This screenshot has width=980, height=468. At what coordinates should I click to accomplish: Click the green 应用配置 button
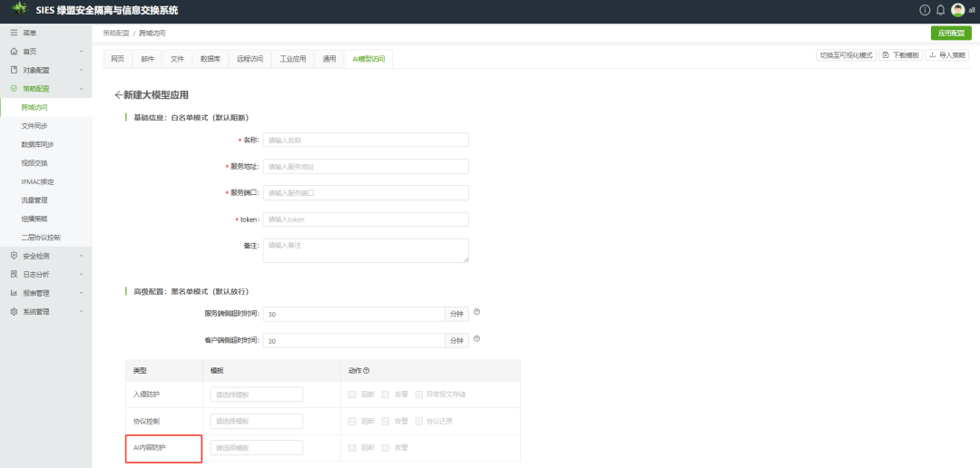[951, 33]
